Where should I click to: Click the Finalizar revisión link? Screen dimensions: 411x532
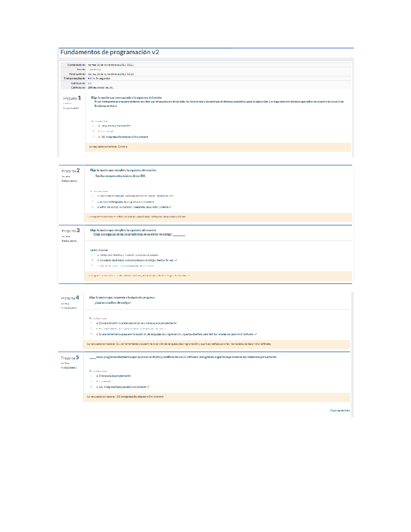pyautogui.click(x=340, y=410)
